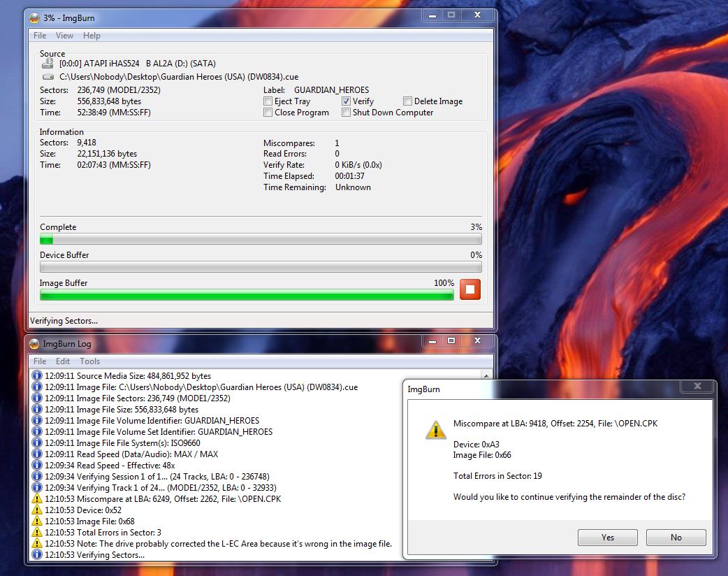Click the Source size '556,833,648 bytes' value

109,101
